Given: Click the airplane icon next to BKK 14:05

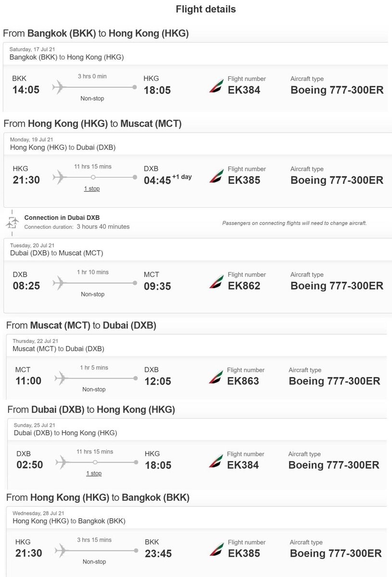Looking at the screenshot, I should tap(58, 88).
